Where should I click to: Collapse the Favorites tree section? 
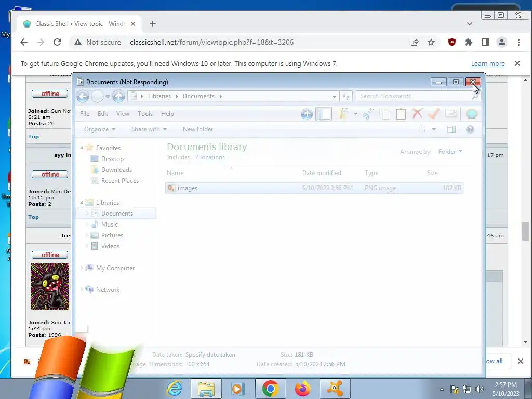pyautogui.click(x=82, y=148)
